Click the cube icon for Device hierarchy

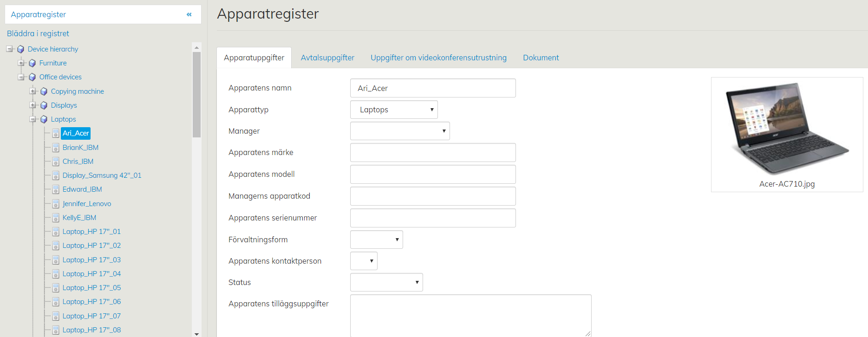tap(20, 49)
